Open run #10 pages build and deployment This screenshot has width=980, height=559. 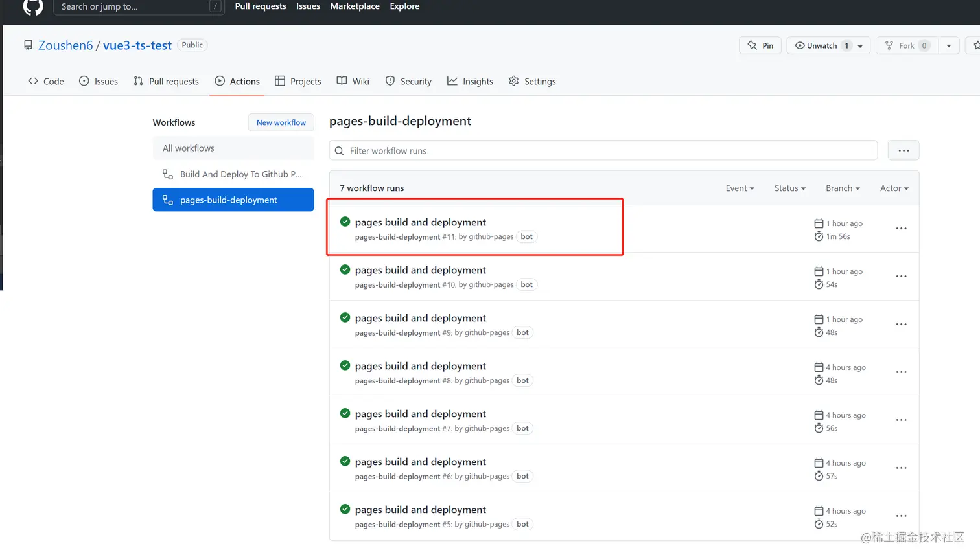point(421,270)
